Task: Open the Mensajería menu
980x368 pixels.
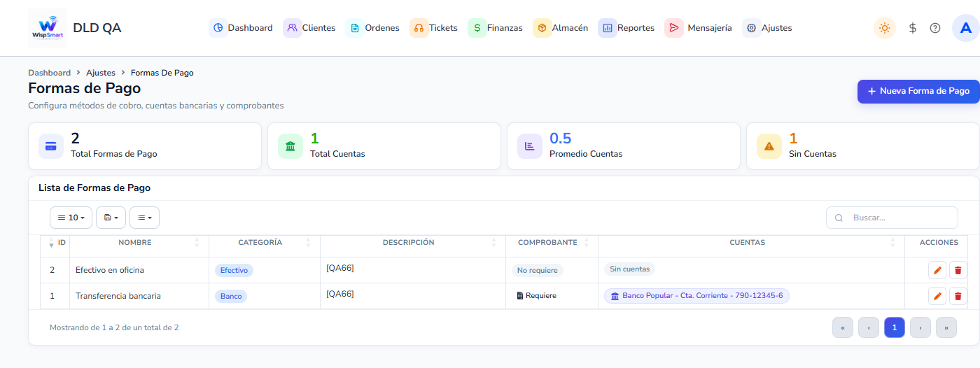Action: 699,28
